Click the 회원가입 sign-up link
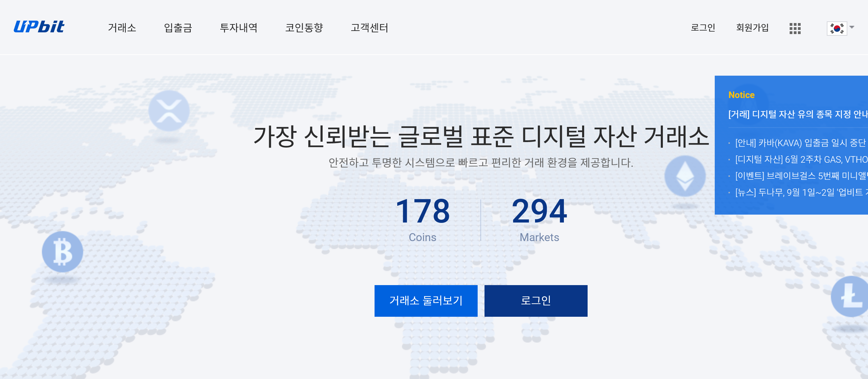 tap(752, 28)
